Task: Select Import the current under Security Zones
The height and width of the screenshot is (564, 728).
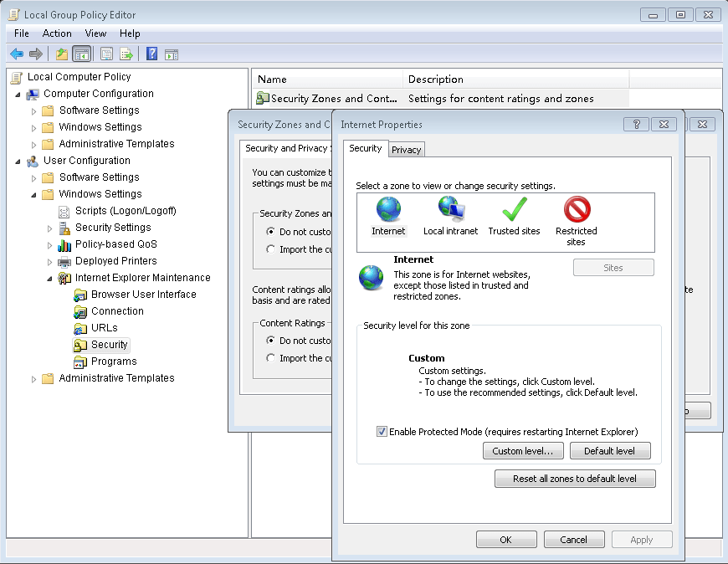Action: pos(270,249)
